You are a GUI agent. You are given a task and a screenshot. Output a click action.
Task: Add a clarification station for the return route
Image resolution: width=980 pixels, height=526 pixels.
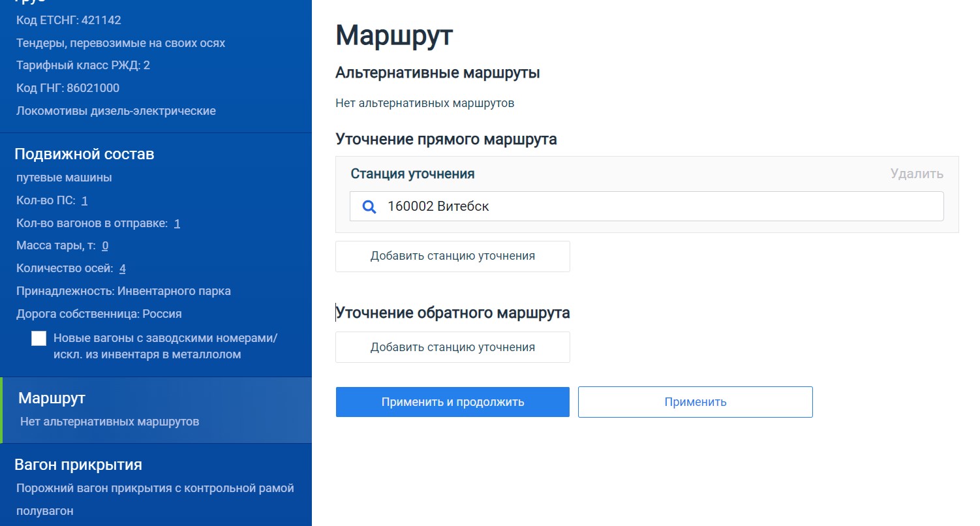pos(452,347)
